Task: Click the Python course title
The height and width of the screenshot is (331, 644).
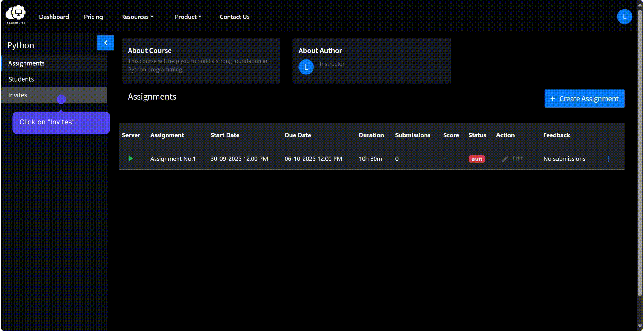Action: pyautogui.click(x=21, y=45)
